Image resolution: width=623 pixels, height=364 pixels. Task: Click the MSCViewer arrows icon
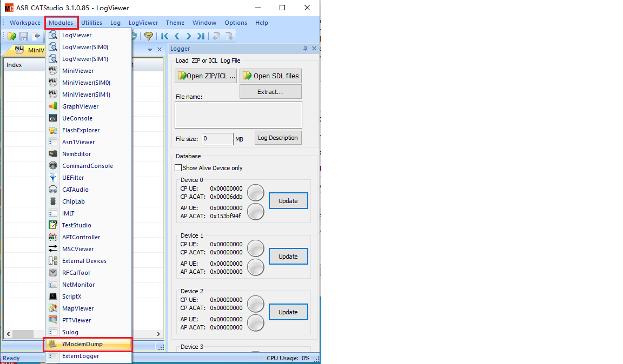point(53,249)
